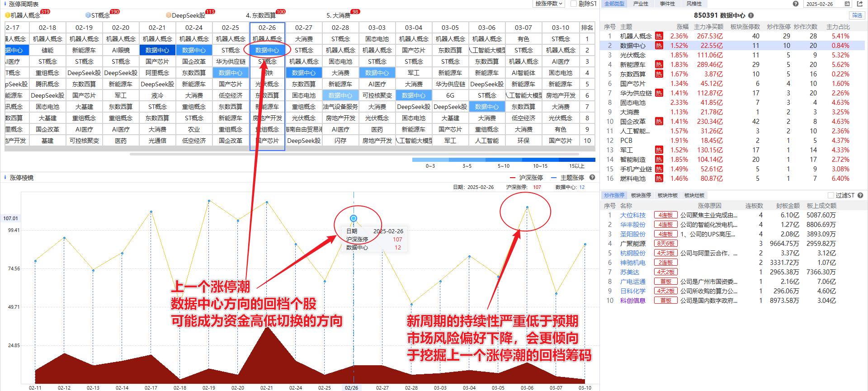This screenshot has width=868, height=391.
Task: Click the 0~3 lightest blue legend swatch
Action: (x=430, y=160)
